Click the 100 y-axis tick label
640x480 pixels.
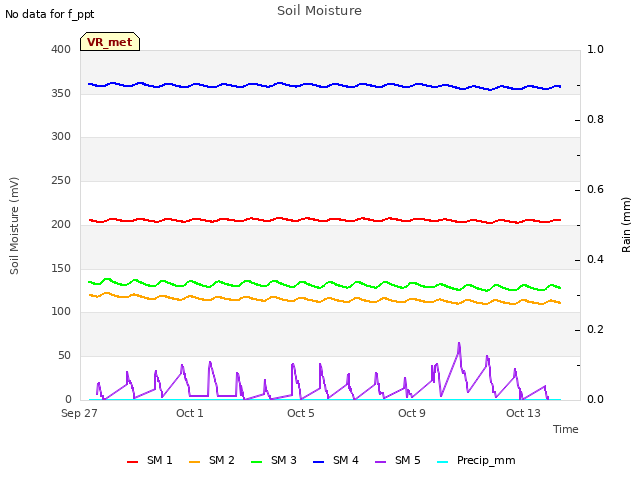pos(61,312)
